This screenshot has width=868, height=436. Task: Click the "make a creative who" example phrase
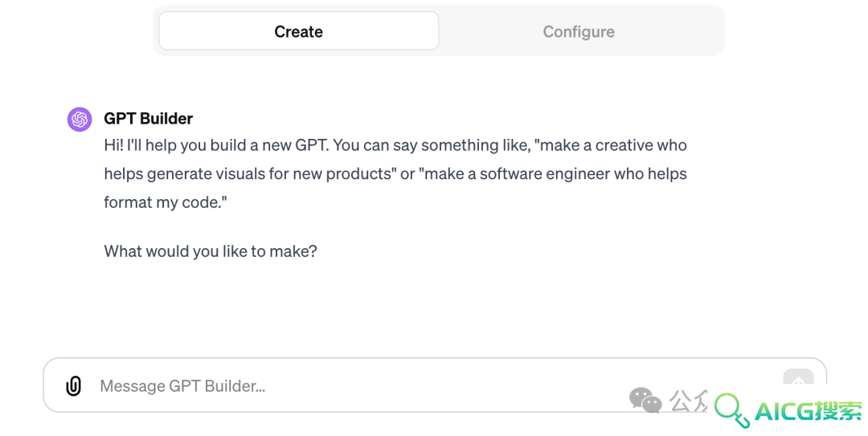click(x=613, y=145)
